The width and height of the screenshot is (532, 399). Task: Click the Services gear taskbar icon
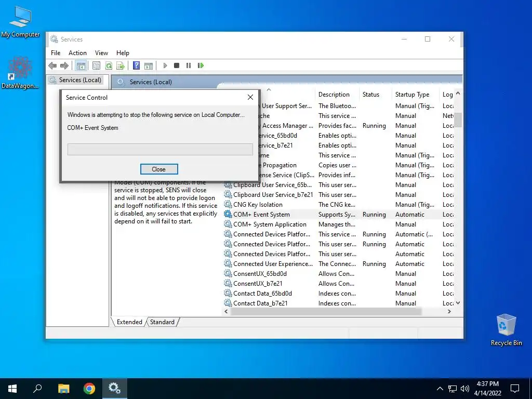click(114, 389)
